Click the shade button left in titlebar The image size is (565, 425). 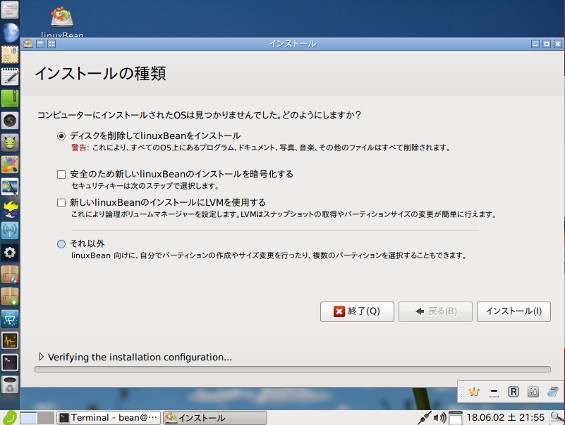pos(40,44)
